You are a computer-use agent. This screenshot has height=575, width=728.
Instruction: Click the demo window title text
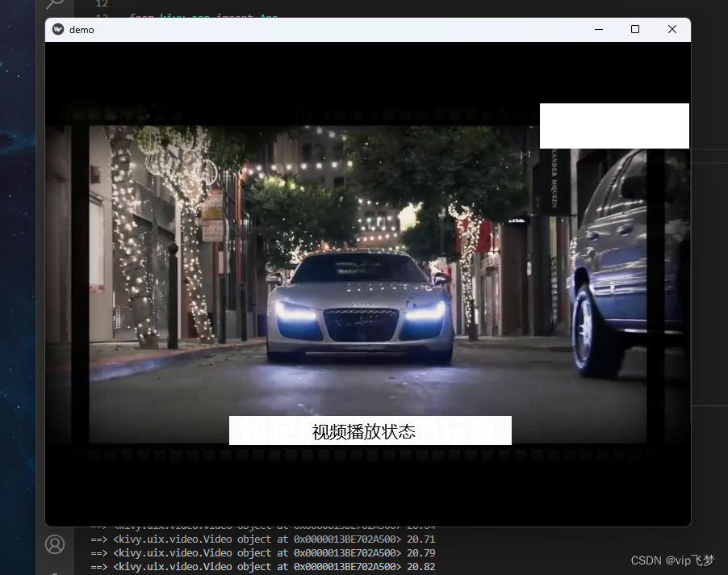(x=82, y=30)
